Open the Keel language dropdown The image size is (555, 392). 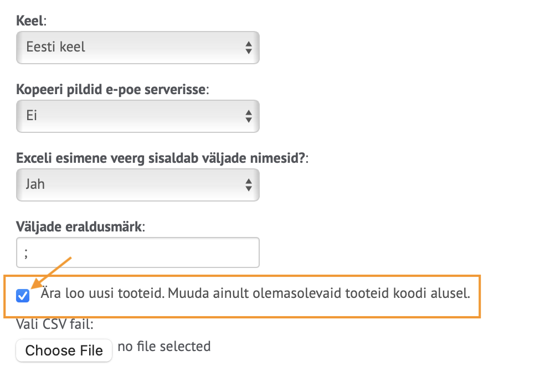coord(137,48)
